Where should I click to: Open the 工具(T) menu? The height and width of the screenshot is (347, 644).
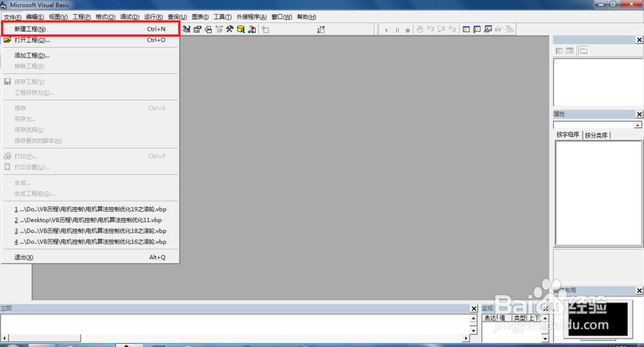click(222, 17)
